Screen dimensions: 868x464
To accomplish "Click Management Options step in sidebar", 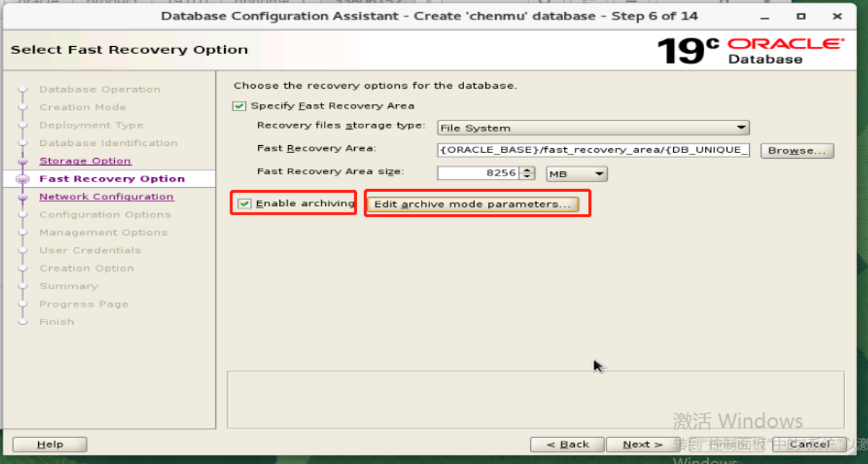I will tap(103, 232).
